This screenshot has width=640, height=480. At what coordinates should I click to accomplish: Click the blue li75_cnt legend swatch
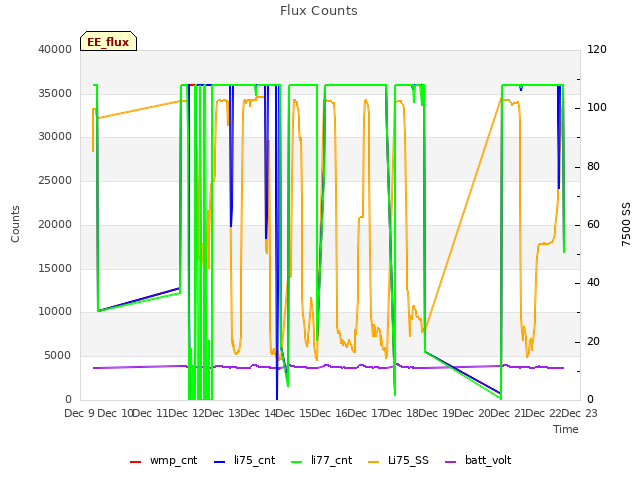click(220, 462)
